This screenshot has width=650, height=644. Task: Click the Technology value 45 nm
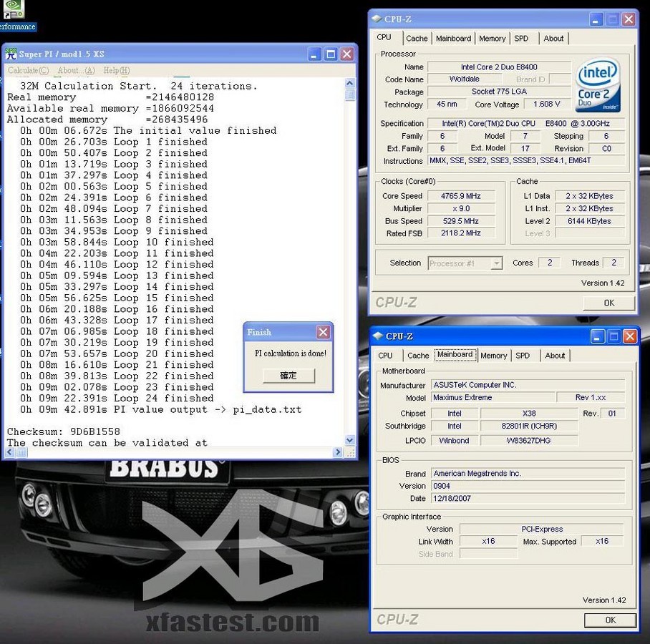(447, 104)
